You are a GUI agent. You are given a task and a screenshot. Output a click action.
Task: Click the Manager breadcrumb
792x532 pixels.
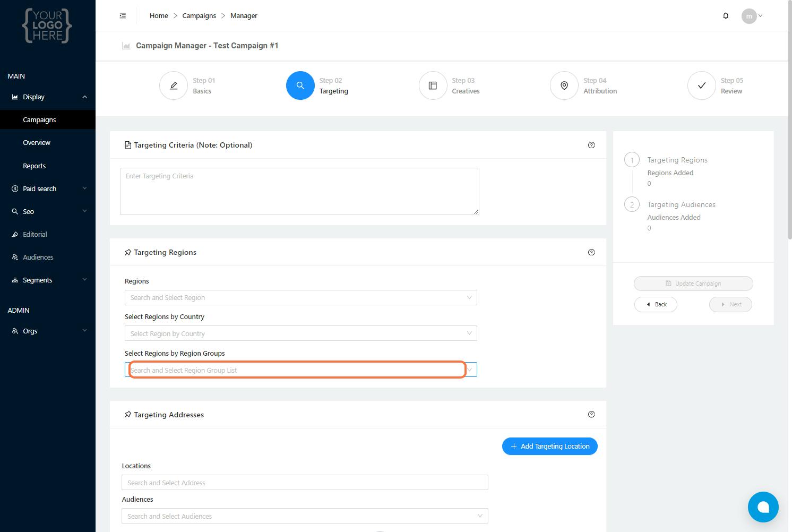[x=244, y=16]
